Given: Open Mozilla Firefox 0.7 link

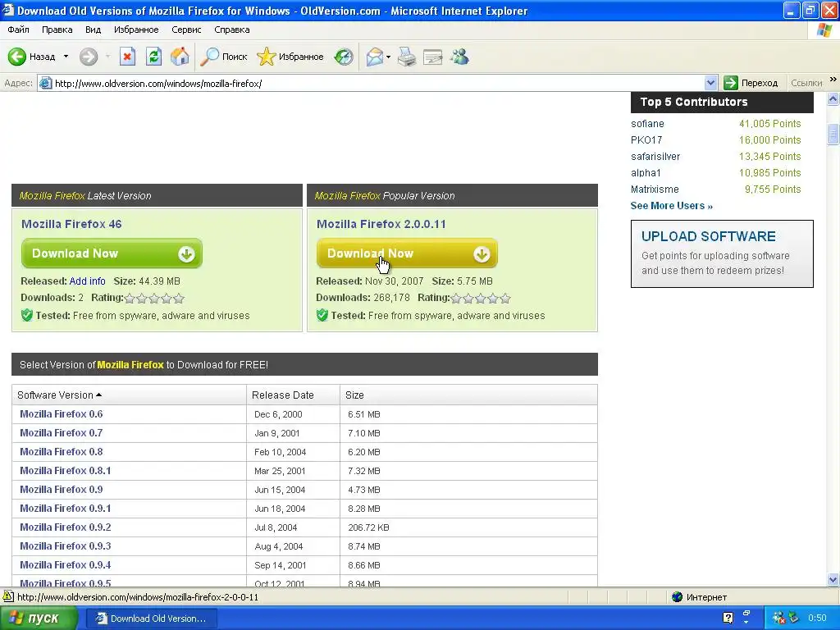Looking at the screenshot, I should (61, 433).
